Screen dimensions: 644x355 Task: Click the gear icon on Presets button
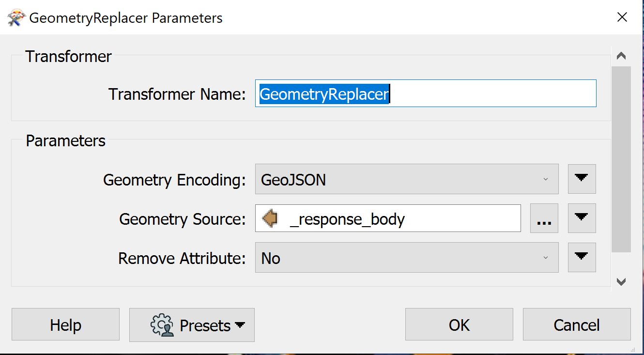[162, 325]
